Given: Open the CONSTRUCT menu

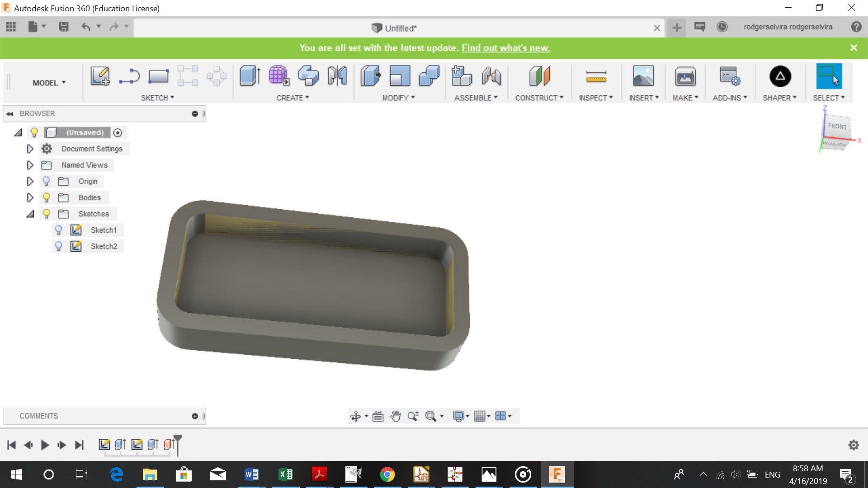Looking at the screenshot, I should 539,98.
